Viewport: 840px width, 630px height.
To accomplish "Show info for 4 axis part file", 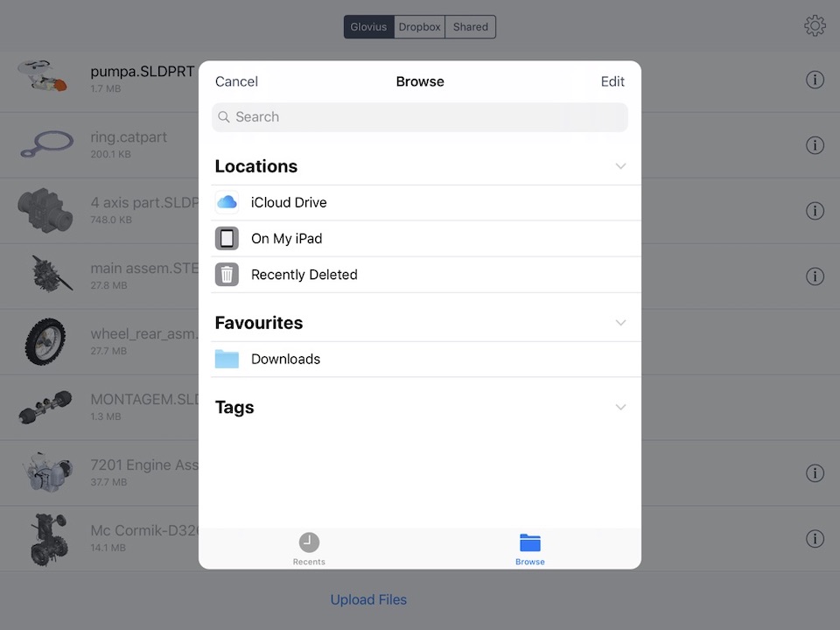I will (x=815, y=211).
